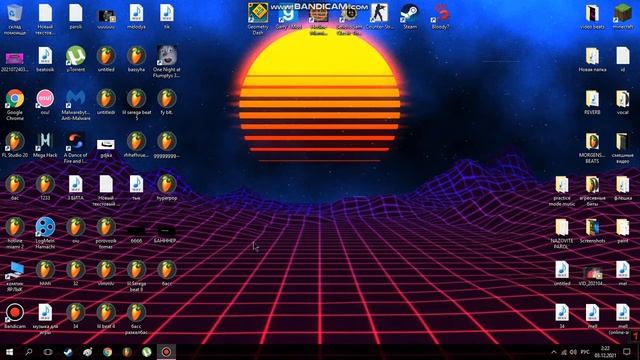
Task: Switch to uTorrent in the taskbar
Action: point(147,352)
